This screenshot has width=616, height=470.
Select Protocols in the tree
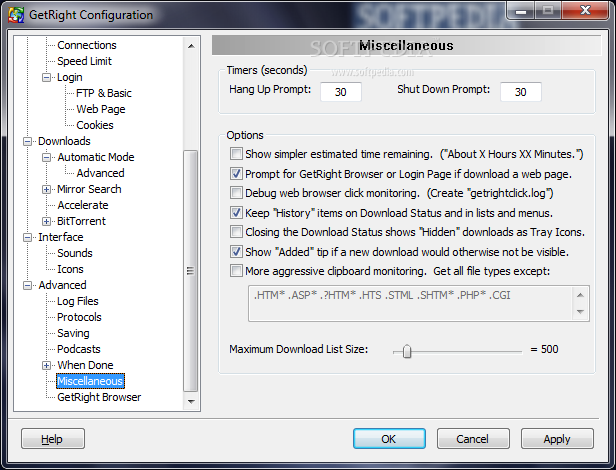(x=79, y=317)
